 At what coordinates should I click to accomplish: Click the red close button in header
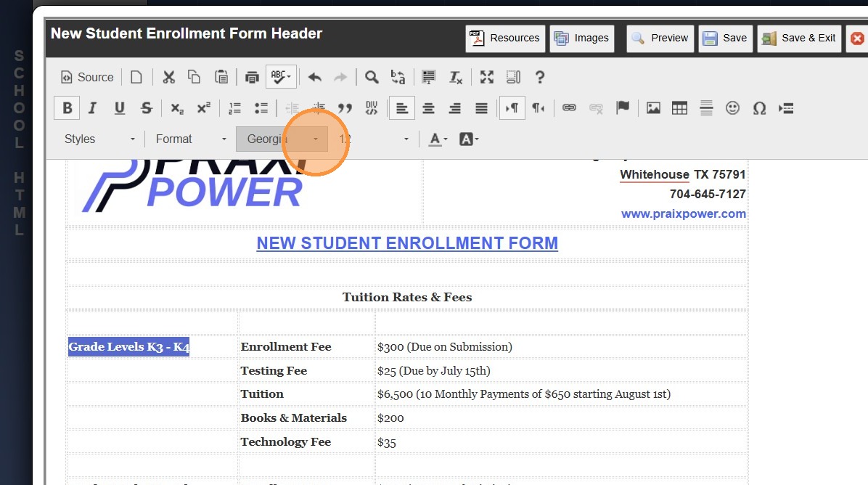[857, 38]
